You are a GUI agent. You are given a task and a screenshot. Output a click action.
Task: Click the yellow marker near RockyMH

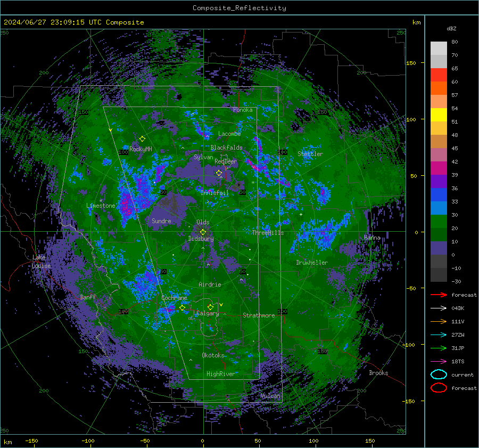[142, 139]
